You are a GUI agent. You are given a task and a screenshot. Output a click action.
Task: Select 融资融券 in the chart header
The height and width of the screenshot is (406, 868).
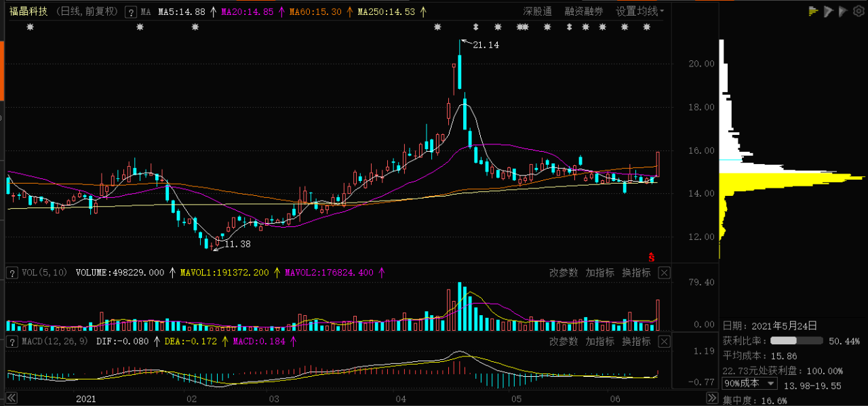(x=583, y=12)
